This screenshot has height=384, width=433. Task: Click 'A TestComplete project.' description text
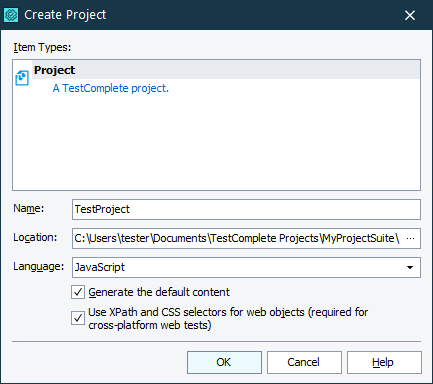click(111, 88)
